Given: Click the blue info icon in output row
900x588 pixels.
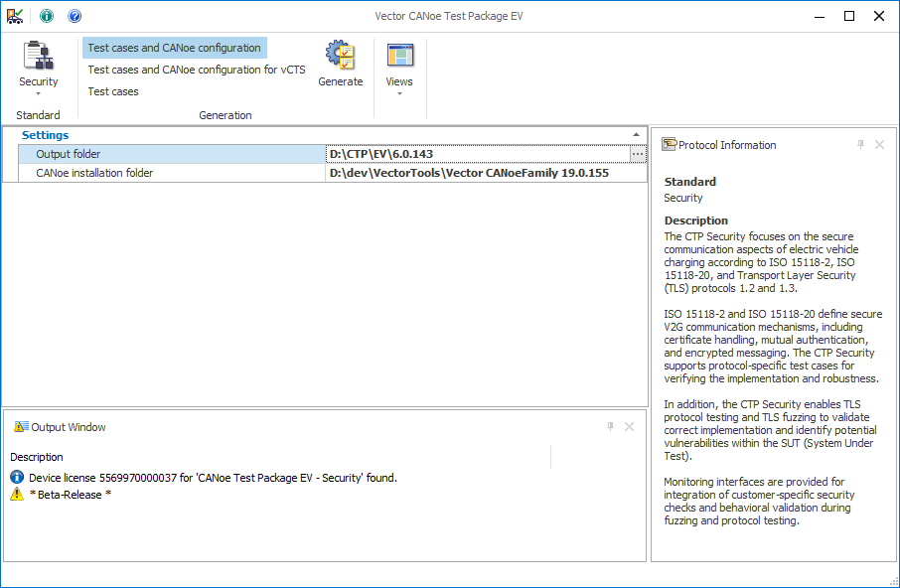Looking at the screenshot, I should 17,478.
